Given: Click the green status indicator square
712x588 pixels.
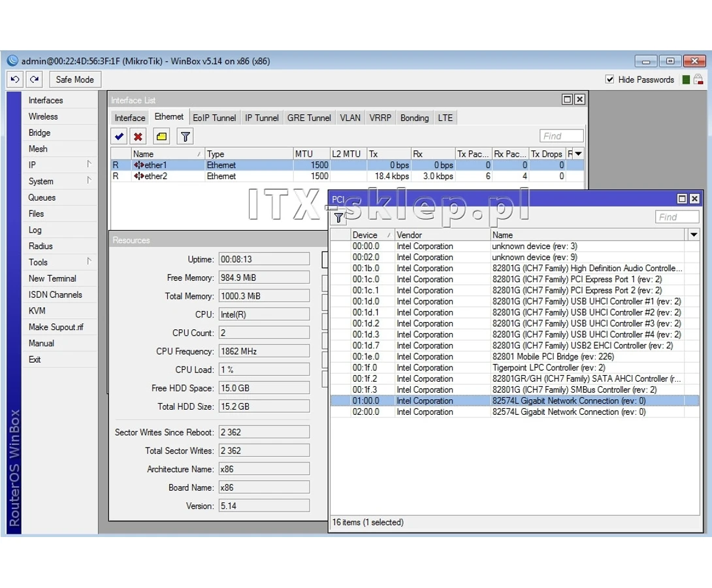Looking at the screenshot, I should (x=686, y=80).
